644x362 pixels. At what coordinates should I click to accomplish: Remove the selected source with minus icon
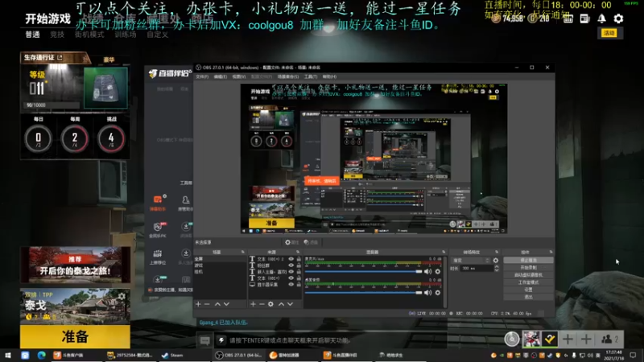tap(262, 304)
